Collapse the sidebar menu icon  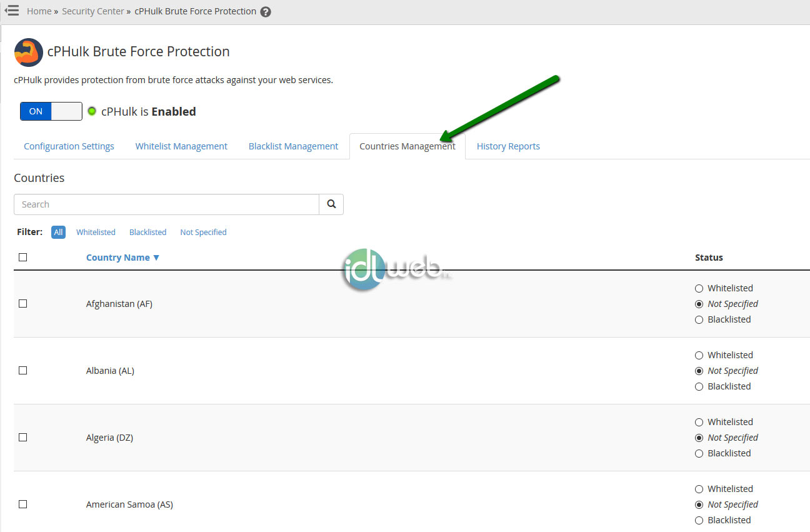coord(12,11)
